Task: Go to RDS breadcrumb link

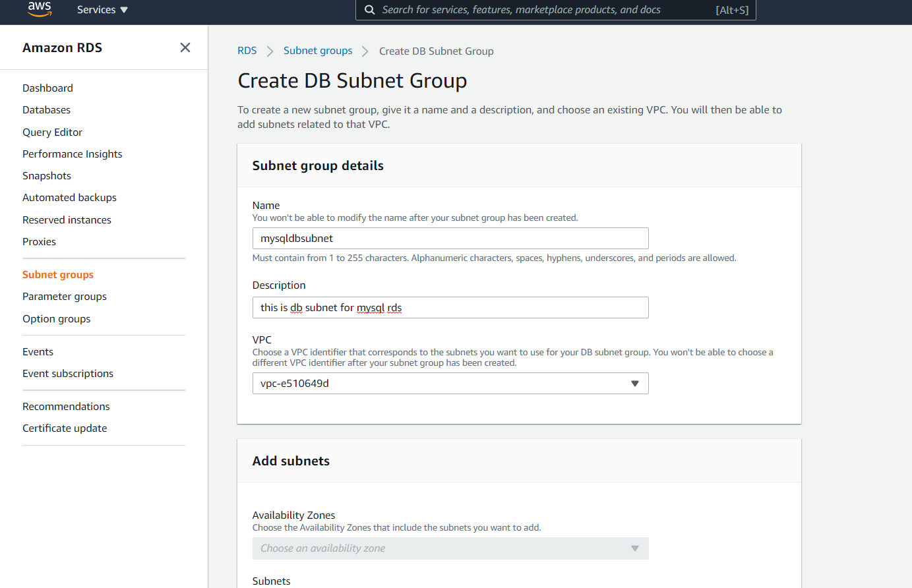Action: 247,51
